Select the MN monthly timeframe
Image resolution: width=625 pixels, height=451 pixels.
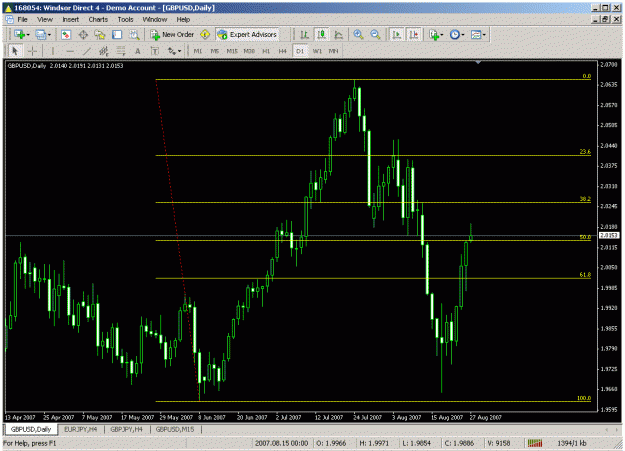click(333, 51)
